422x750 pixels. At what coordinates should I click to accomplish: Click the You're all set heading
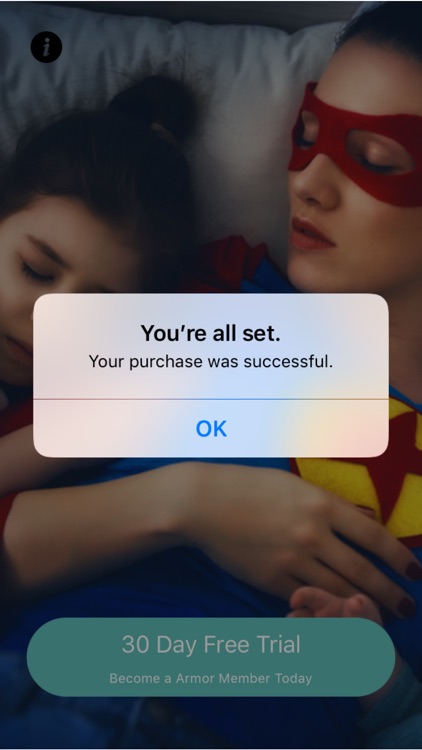[211, 333]
